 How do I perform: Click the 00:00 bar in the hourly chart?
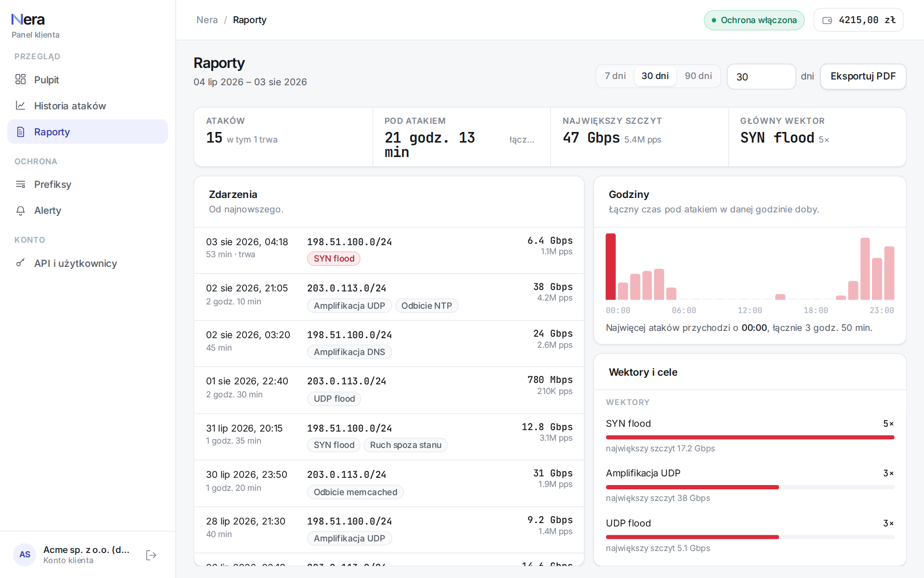click(x=611, y=266)
